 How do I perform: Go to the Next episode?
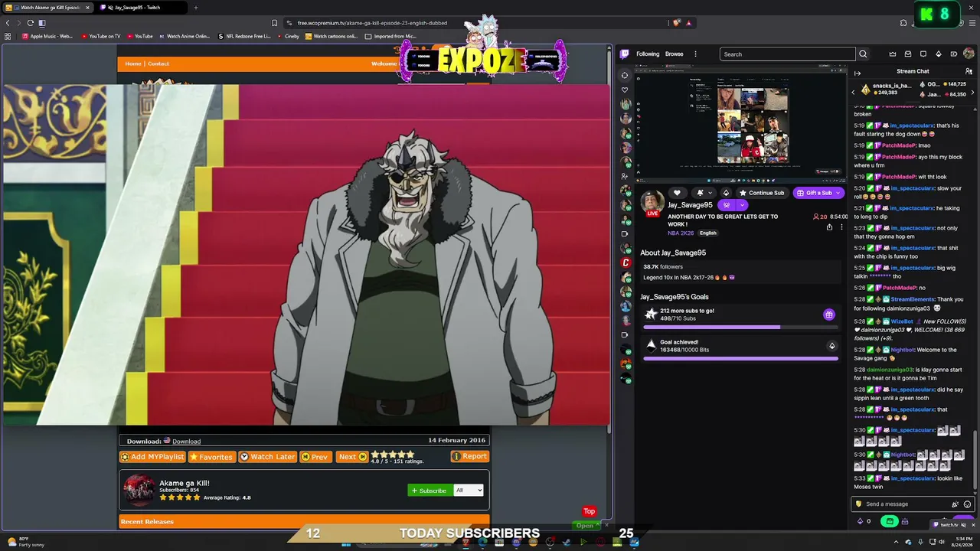point(352,457)
